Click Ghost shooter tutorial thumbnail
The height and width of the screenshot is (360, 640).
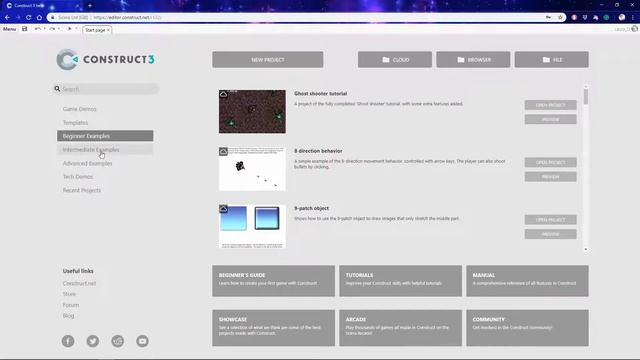pos(252,111)
